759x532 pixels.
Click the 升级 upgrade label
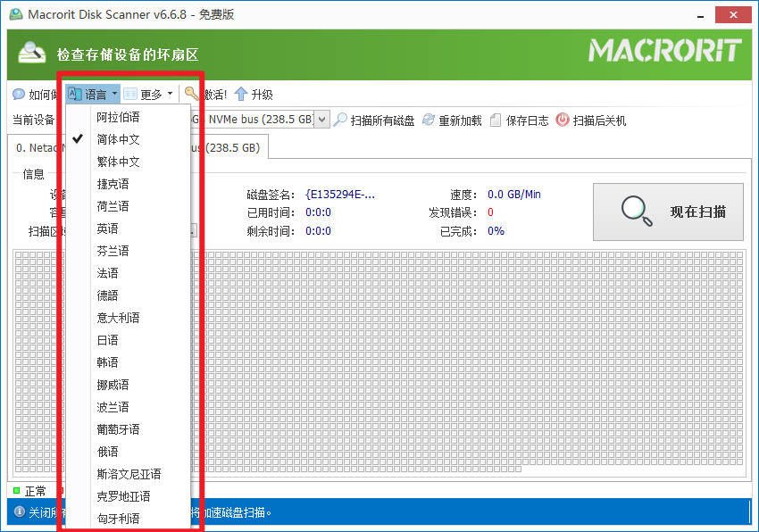(x=262, y=95)
